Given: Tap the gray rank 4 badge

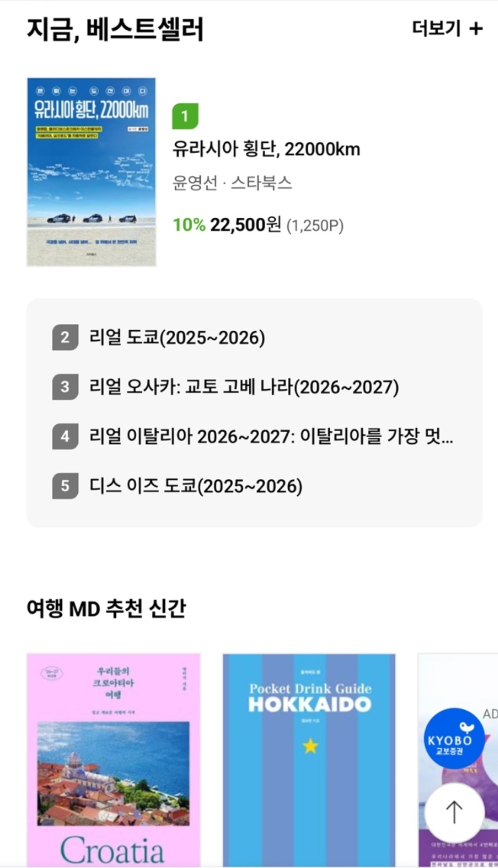Looking at the screenshot, I should [x=65, y=436].
